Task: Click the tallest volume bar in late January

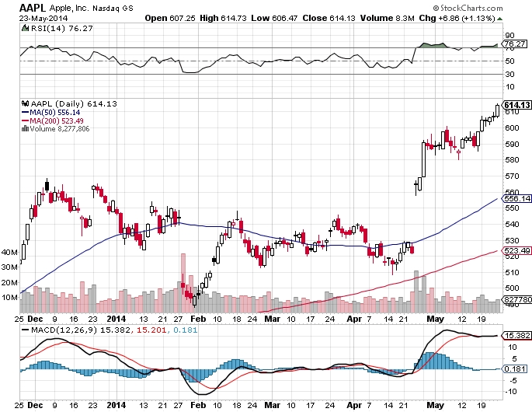Action: 183,283
